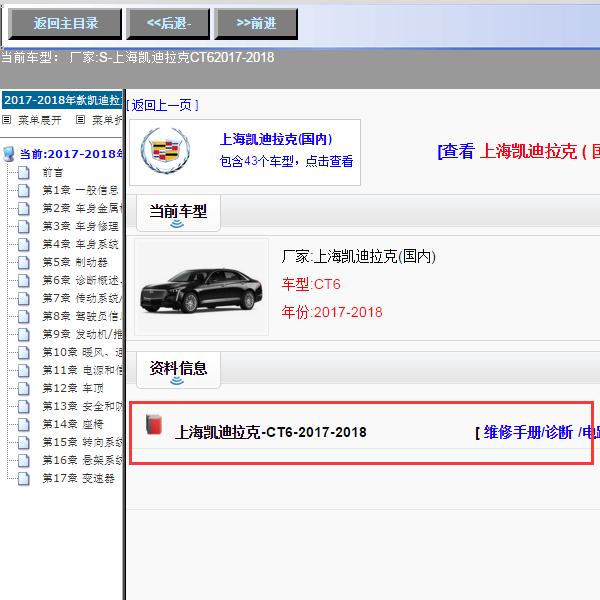Click page icon next to 第5章
The height and width of the screenshot is (600, 600).
click(24, 262)
